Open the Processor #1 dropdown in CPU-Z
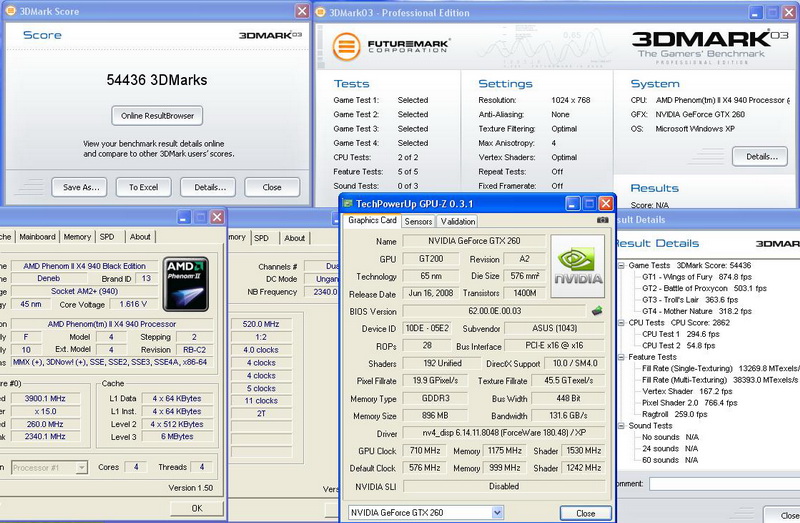Screen dimensions: 800x523 coord(81,467)
